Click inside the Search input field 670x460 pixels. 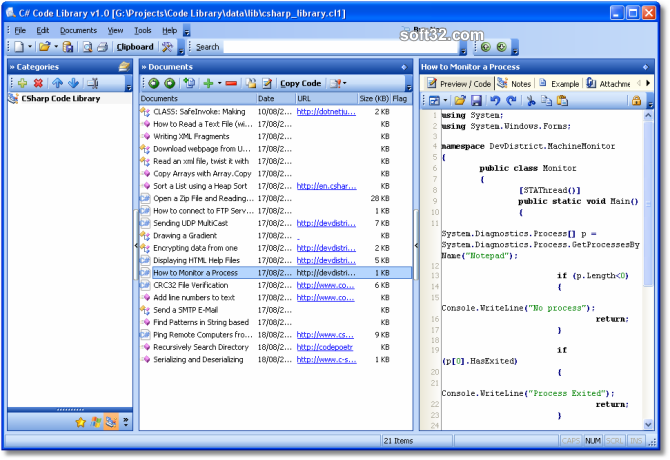coord(341,47)
